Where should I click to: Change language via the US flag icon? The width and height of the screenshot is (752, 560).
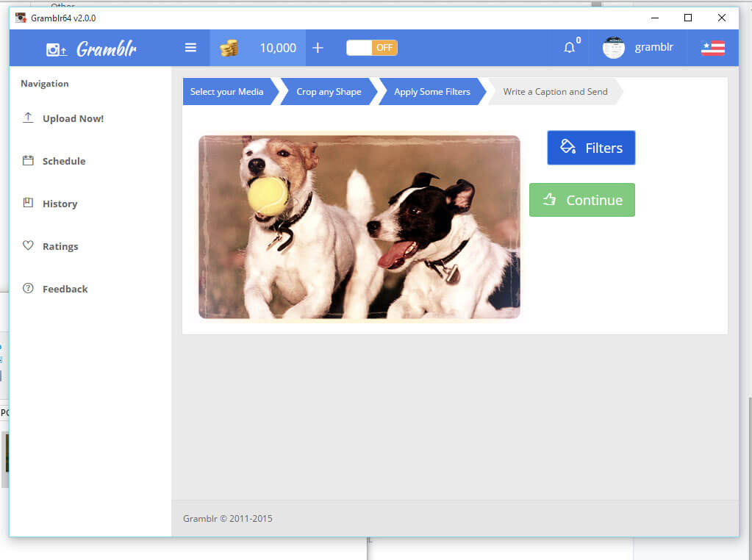pyautogui.click(x=712, y=48)
